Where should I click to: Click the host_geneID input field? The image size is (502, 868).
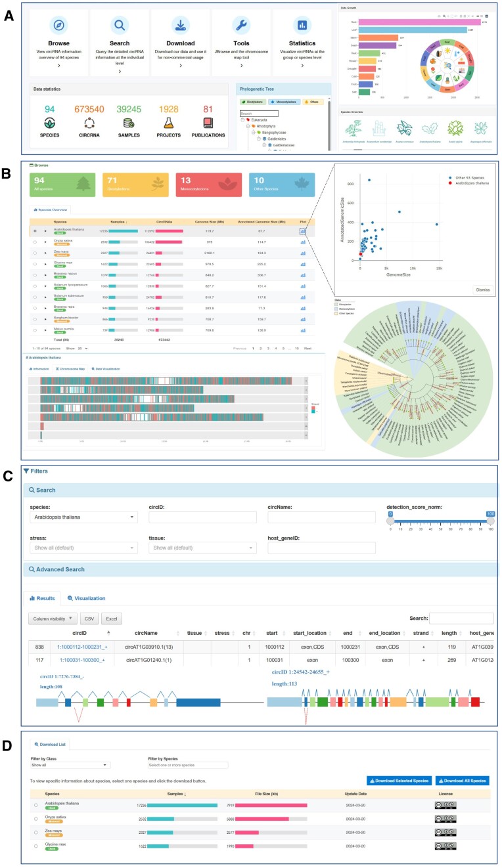click(x=321, y=548)
